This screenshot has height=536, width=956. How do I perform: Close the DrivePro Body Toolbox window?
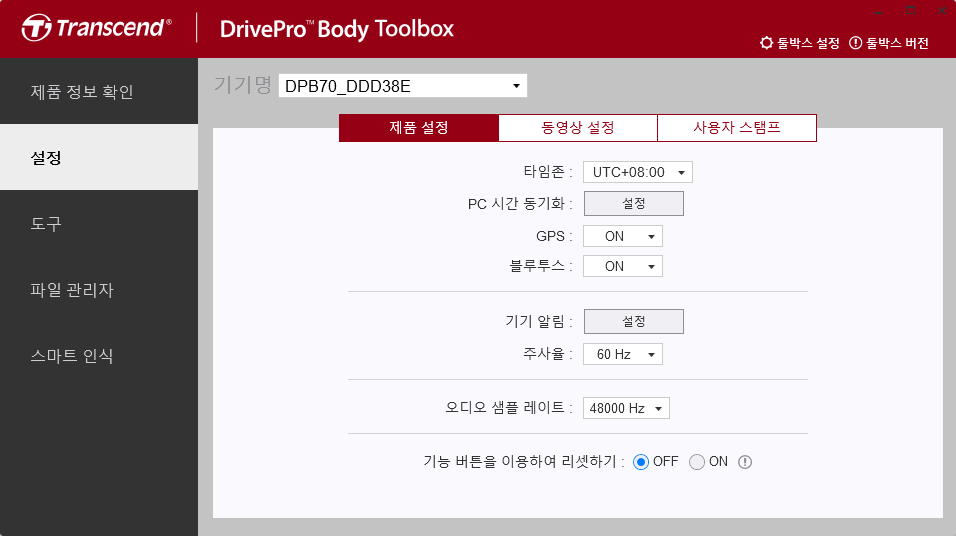click(x=942, y=11)
